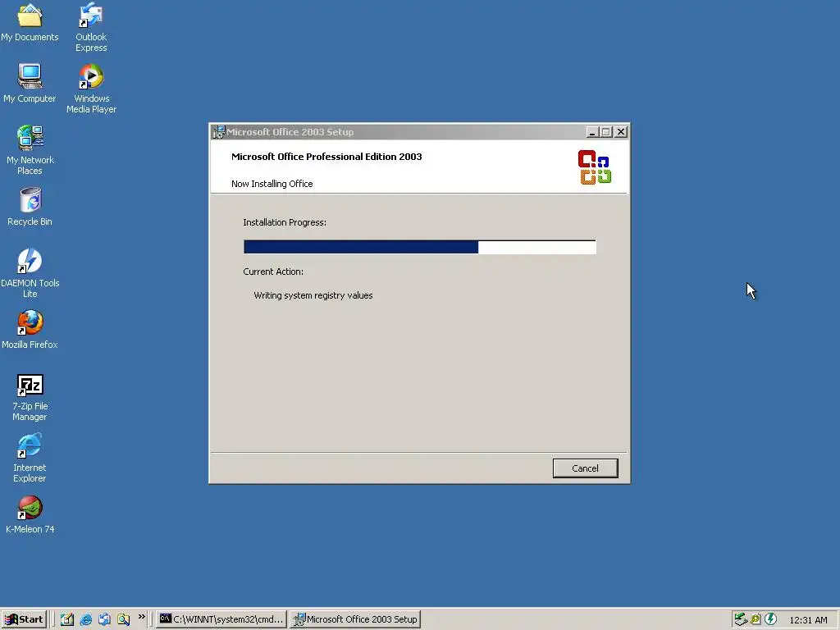Close the Office 2003 Setup window
Viewport: 840px width, 630px height.
[x=621, y=132]
